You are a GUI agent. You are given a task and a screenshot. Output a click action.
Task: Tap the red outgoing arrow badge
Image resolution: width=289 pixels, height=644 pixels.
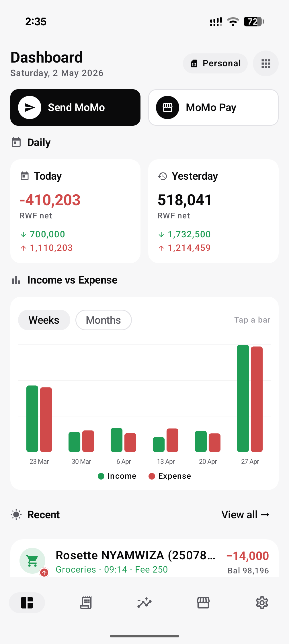[44, 573]
